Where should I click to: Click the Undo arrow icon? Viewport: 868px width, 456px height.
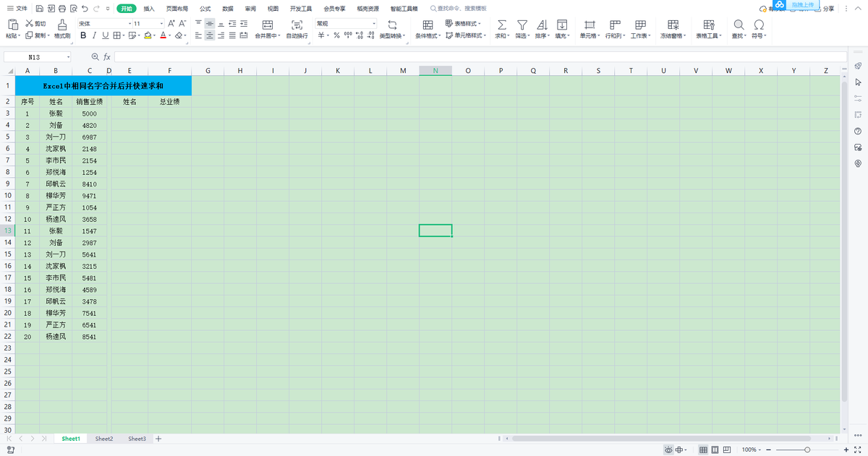[x=85, y=9]
